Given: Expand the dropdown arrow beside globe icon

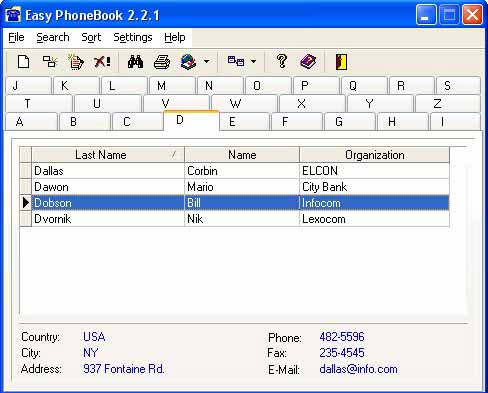Looking at the screenshot, I should (207, 61).
